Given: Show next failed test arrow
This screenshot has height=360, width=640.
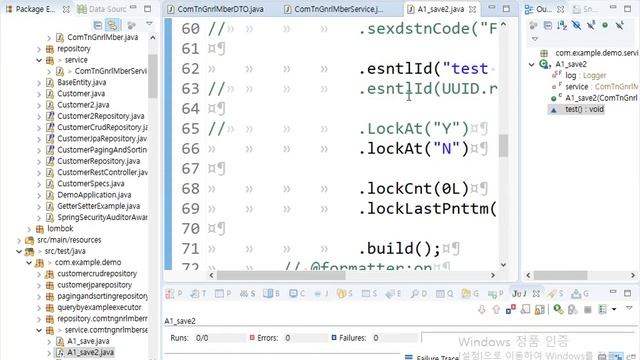Looking at the screenshot, I should coord(482,309).
